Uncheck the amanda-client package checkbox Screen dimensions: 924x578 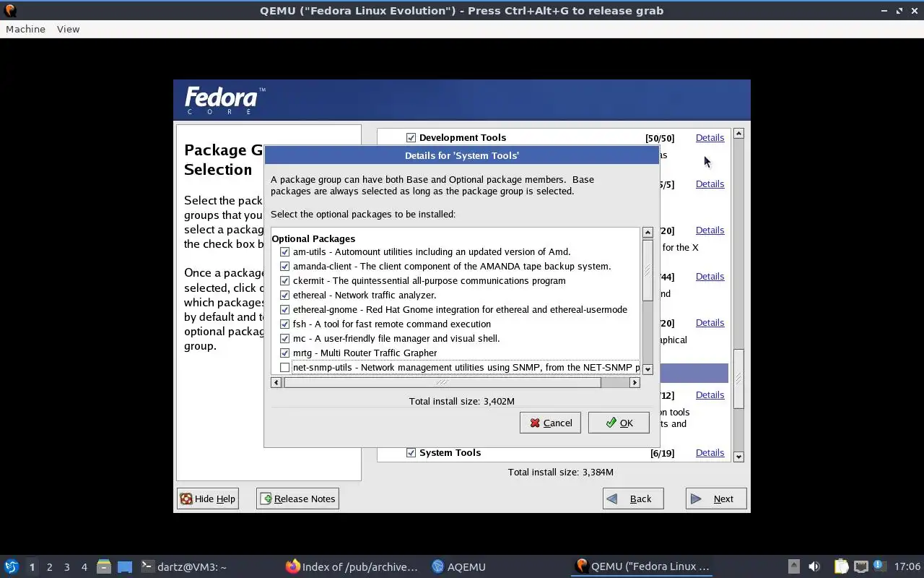[x=285, y=267]
